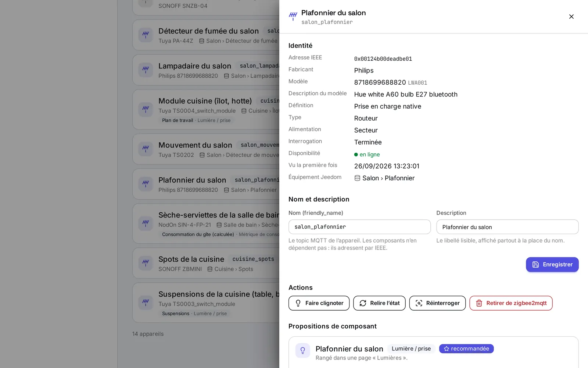Click the Zigbee icon of Suspensions de la cuisine

(x=146, y=302)
